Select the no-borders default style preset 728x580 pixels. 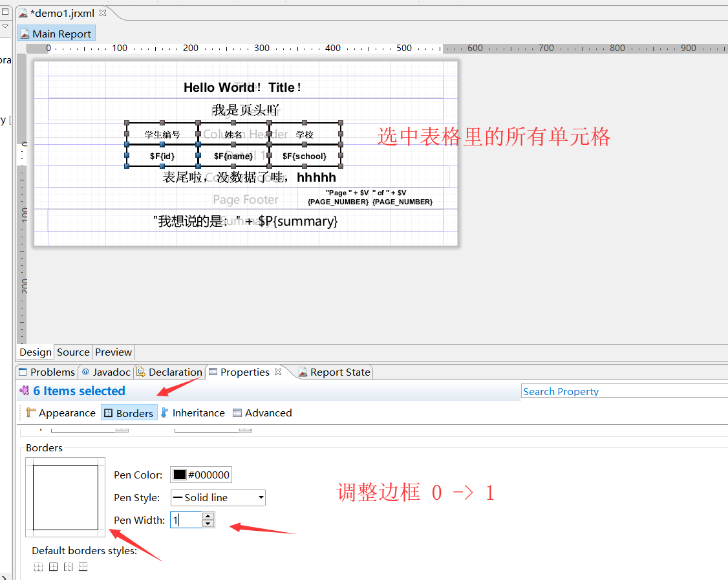click(38, 566)
